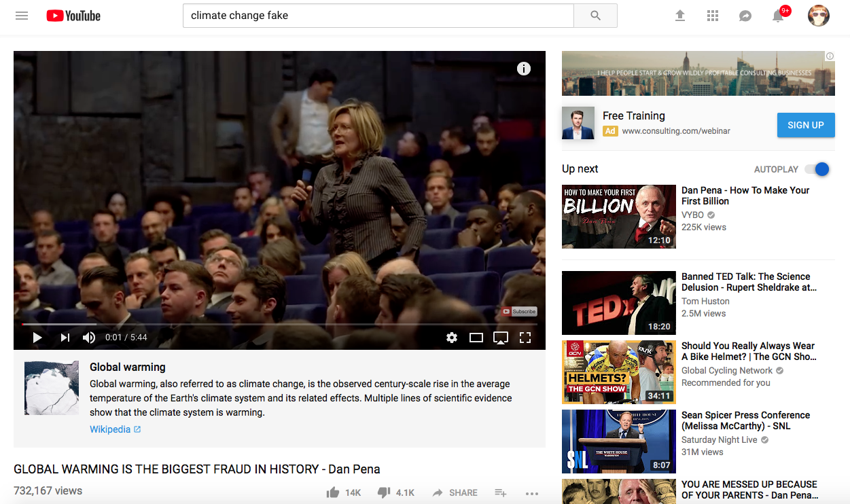Viewport: 850px width, 504px height.
Task: Open the messages share icon
Action: click(745, 16)
